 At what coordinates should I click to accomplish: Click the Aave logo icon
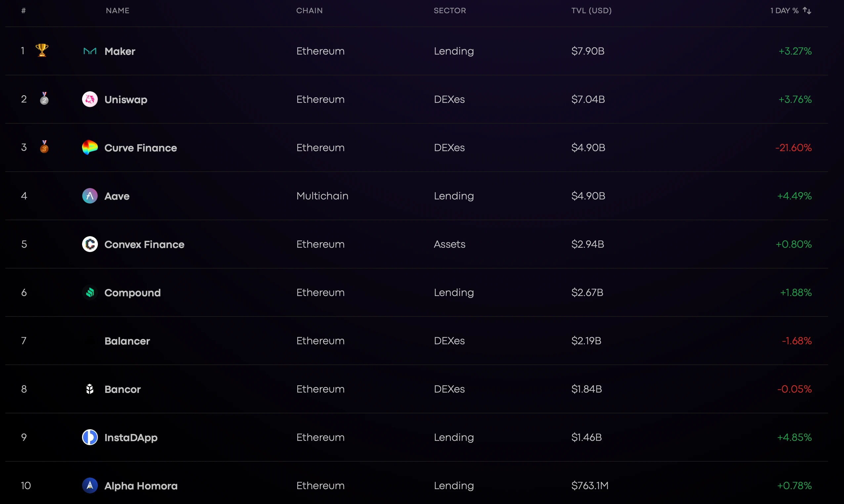click(x=90, y=196)
